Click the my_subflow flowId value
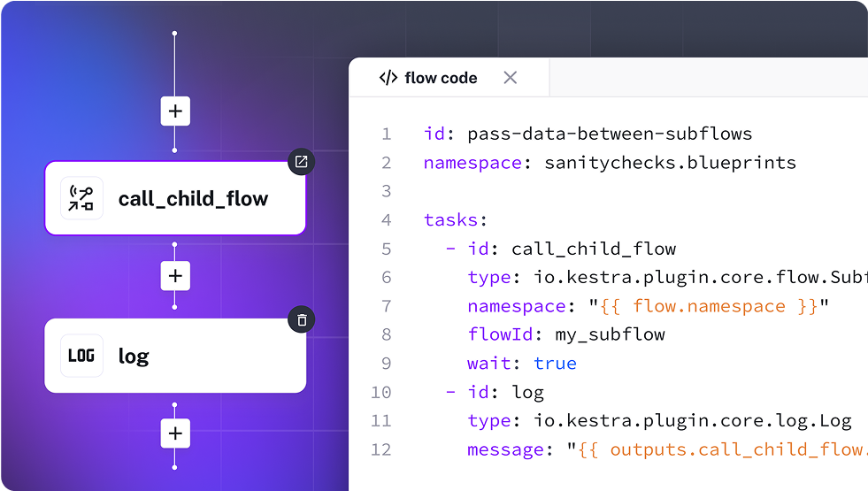The height and width of the screenshot is (491, 868). click(610, 334)
